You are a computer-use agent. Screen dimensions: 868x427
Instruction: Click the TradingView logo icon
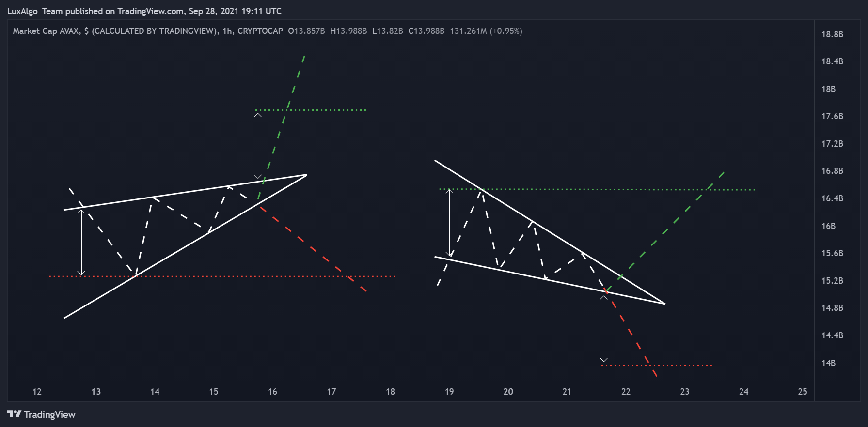tap(15, 414)
